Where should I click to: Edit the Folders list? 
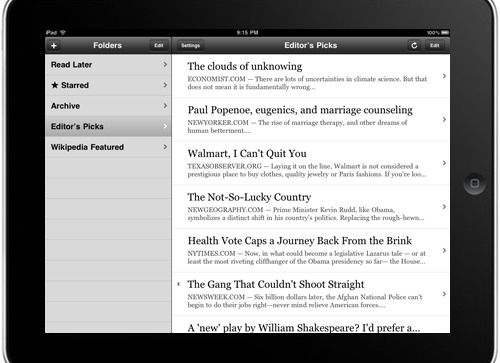[x=159, y=46]
